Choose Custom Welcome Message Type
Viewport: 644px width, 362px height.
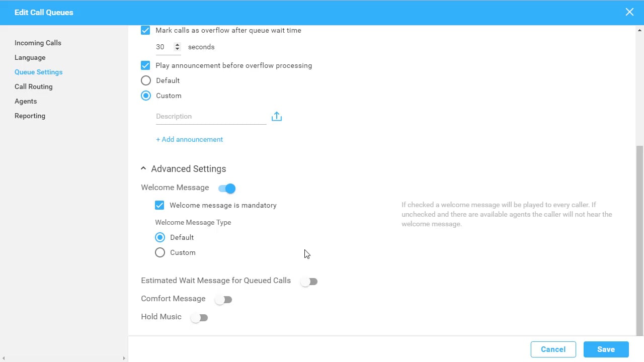160,252
